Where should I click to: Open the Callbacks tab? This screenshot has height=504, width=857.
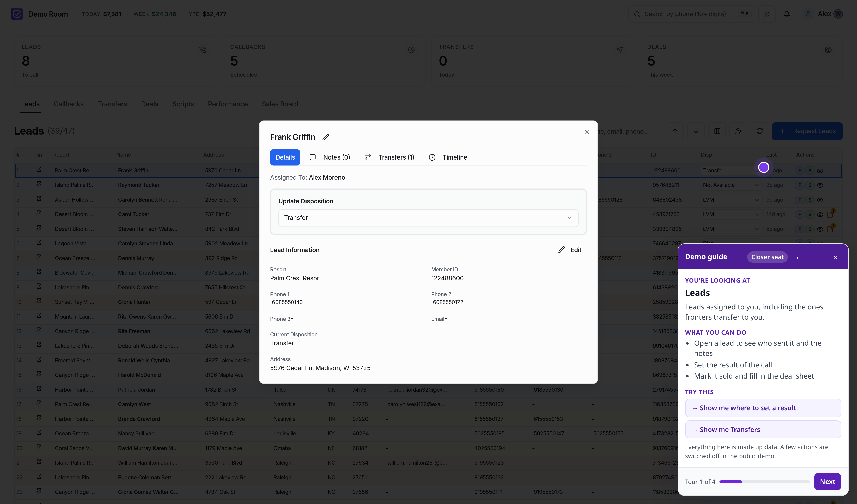[69, 104]
